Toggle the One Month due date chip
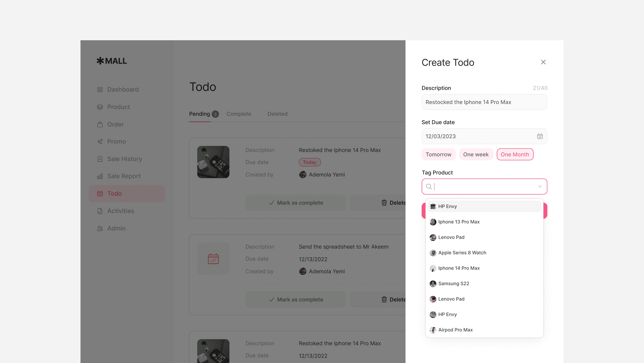This screenshot has width=644, height=363. 515,155
